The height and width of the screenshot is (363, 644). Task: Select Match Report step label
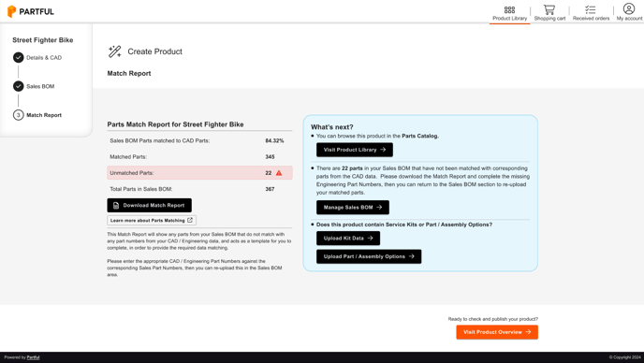click(44, 115)
